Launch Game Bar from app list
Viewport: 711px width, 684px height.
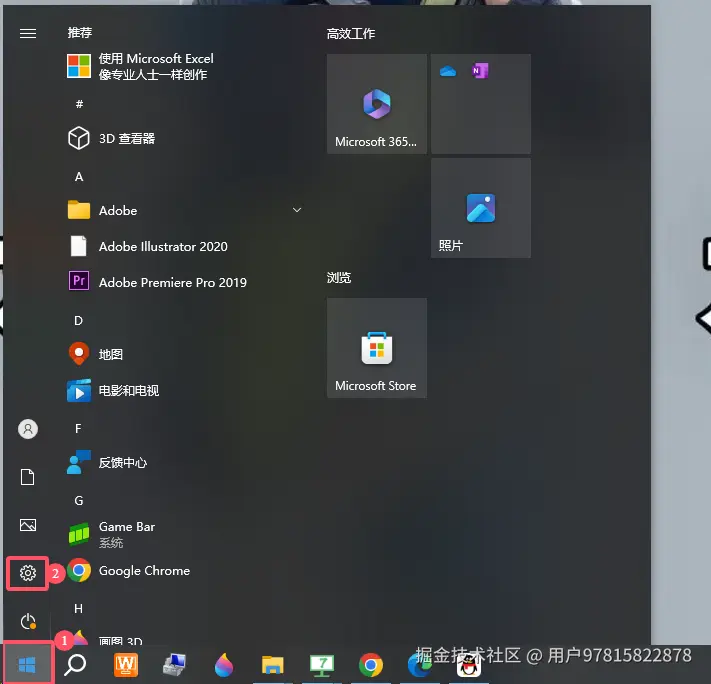184,534
